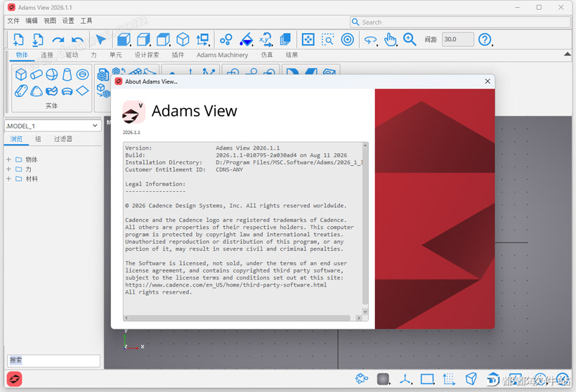The width and height of the screenshot is (576, 392).
Task: Click the transparent wireframe cube icon
Action: pos(143,39)
